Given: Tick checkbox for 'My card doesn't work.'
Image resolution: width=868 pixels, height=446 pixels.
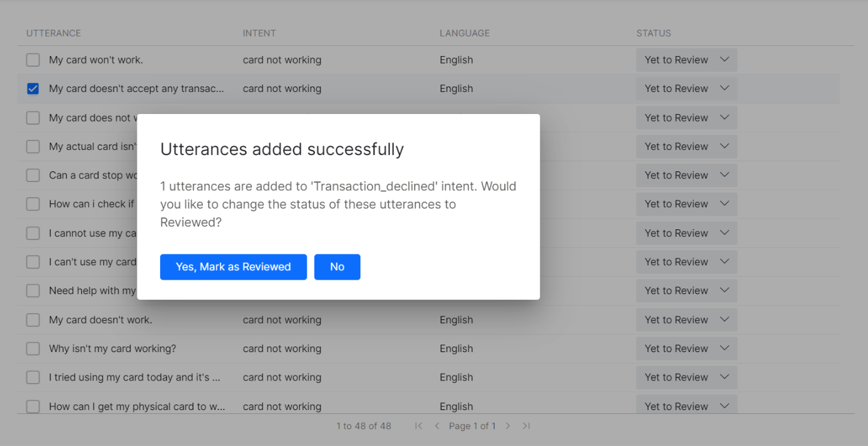Looking at the screenshot, I should (x=33, y=320).
